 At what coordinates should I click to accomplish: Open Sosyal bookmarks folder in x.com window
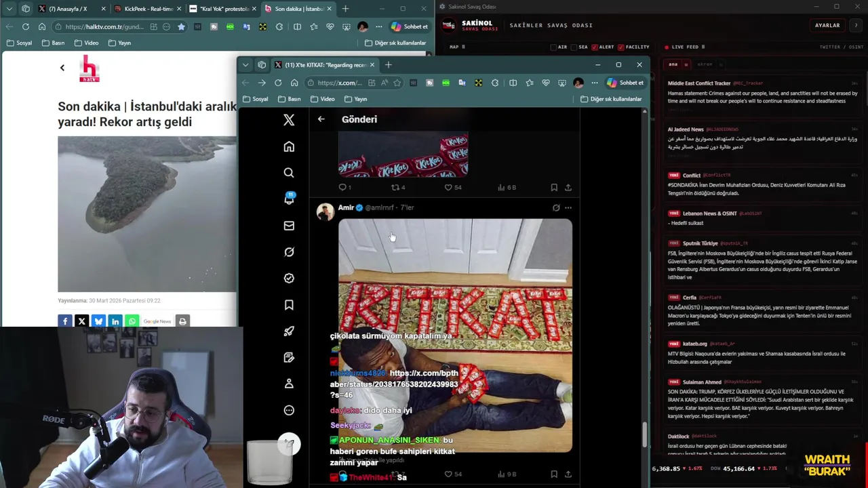[255, 99]
